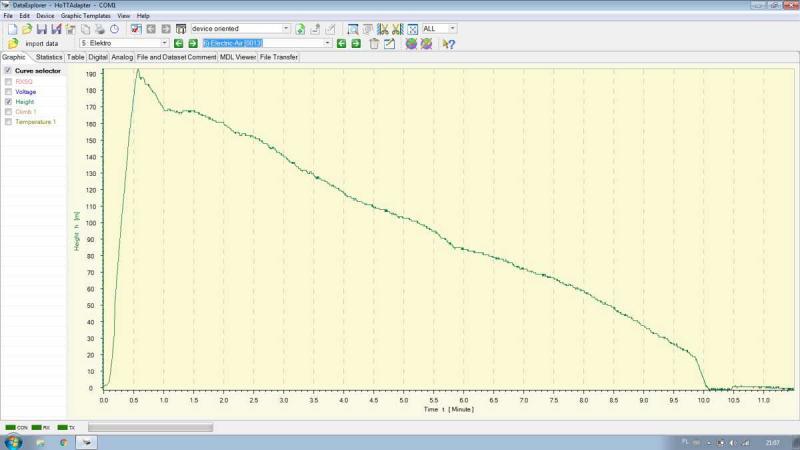
Task: Expand the '5 : Elektro' channel dropdown
Action: tap(163, 44)
